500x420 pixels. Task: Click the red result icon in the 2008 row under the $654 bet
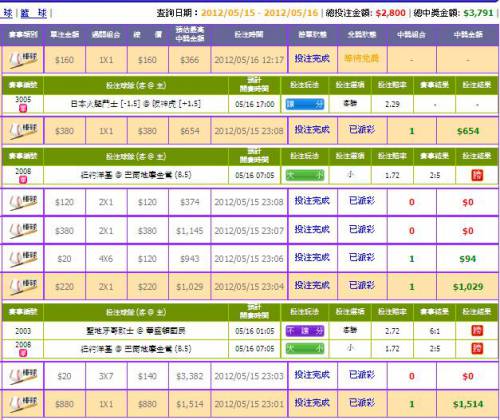[x=477, y=175]
